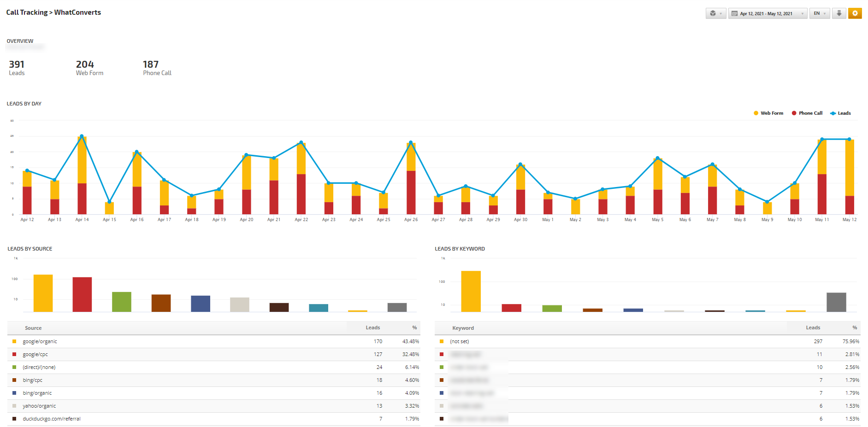
Task: Sort the source table by its % column header
Action: (414, 328)
